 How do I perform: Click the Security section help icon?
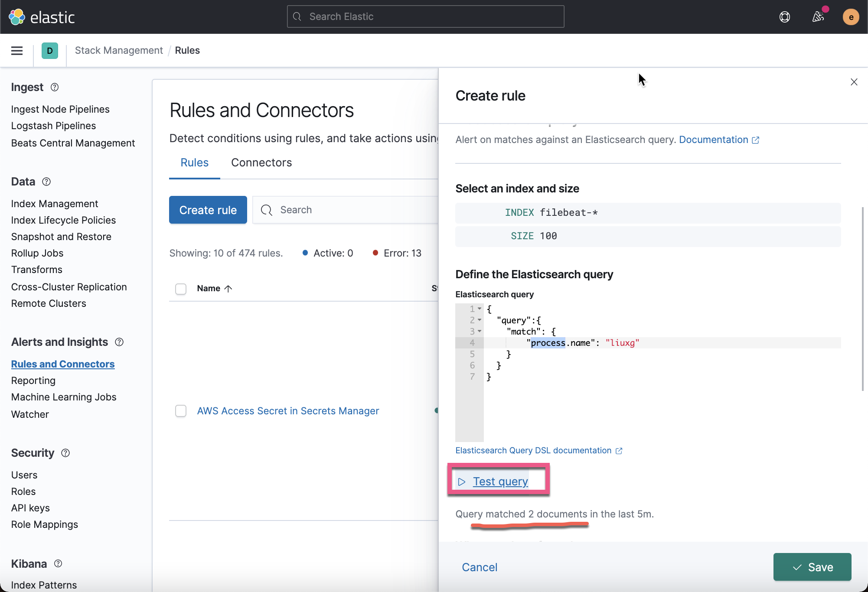pyautogui.click(x=65, y=453)
